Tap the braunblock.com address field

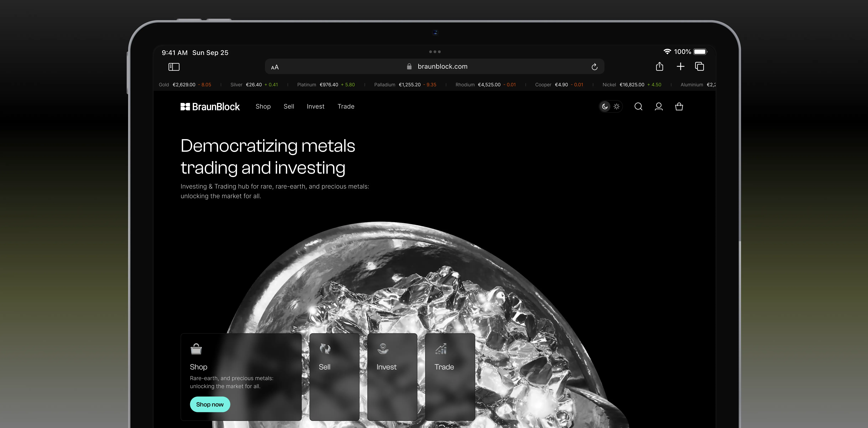pos(442,67)
